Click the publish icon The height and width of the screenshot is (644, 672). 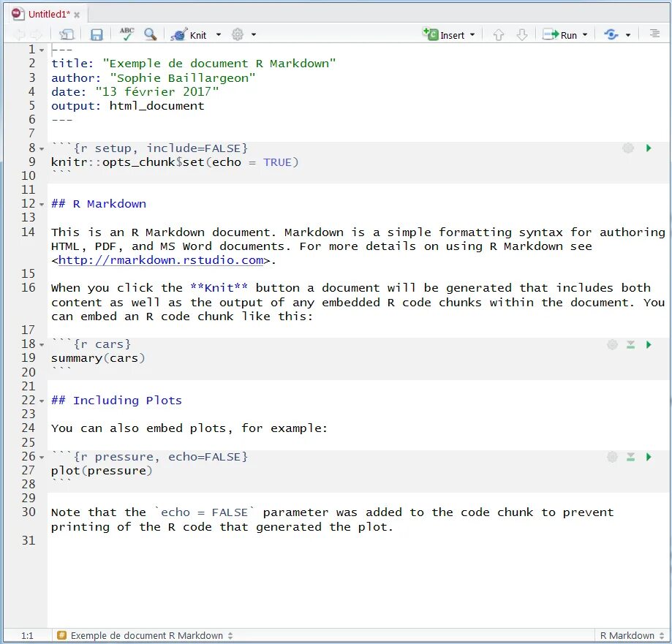coord(611,34)
